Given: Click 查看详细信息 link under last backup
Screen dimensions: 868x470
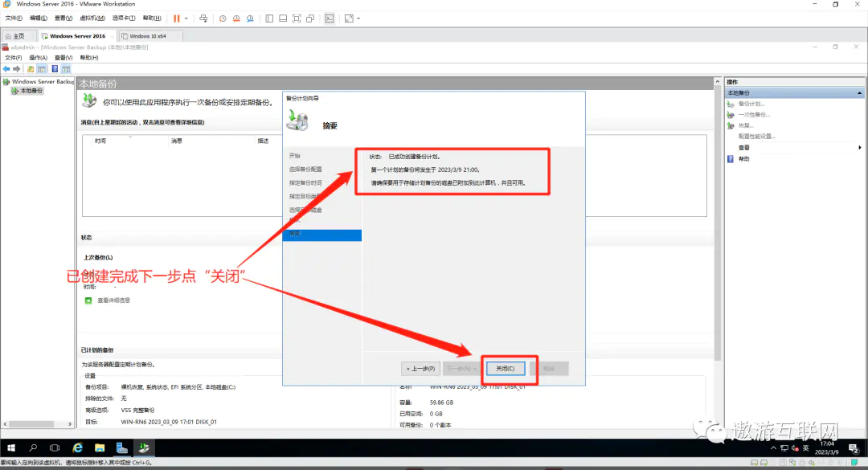Looking at the screenshot, I should (x=113, y=300).
